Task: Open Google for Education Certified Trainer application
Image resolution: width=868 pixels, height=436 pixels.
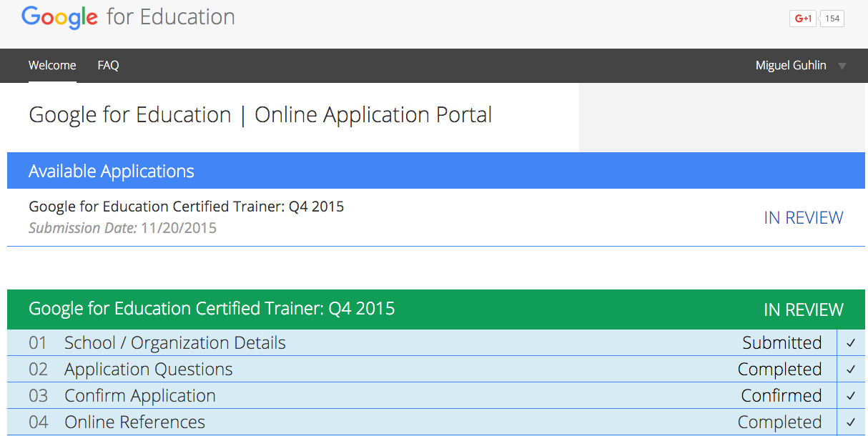Action: [x=186, y=207]
